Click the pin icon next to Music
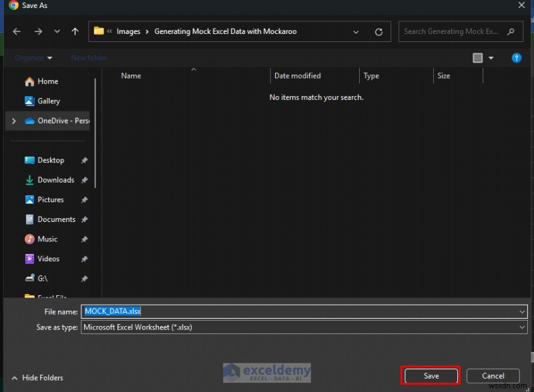Screen dimensions: 534x392 (85, 239)
